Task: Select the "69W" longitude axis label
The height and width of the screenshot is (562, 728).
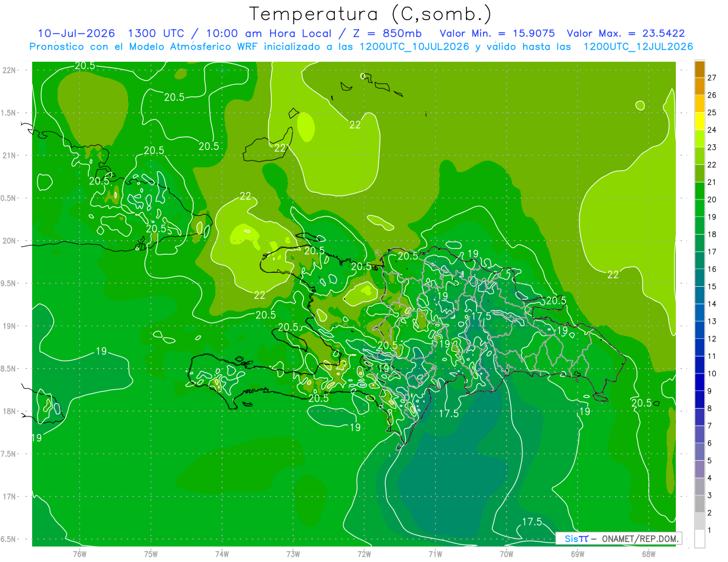Action: [578, 554]
